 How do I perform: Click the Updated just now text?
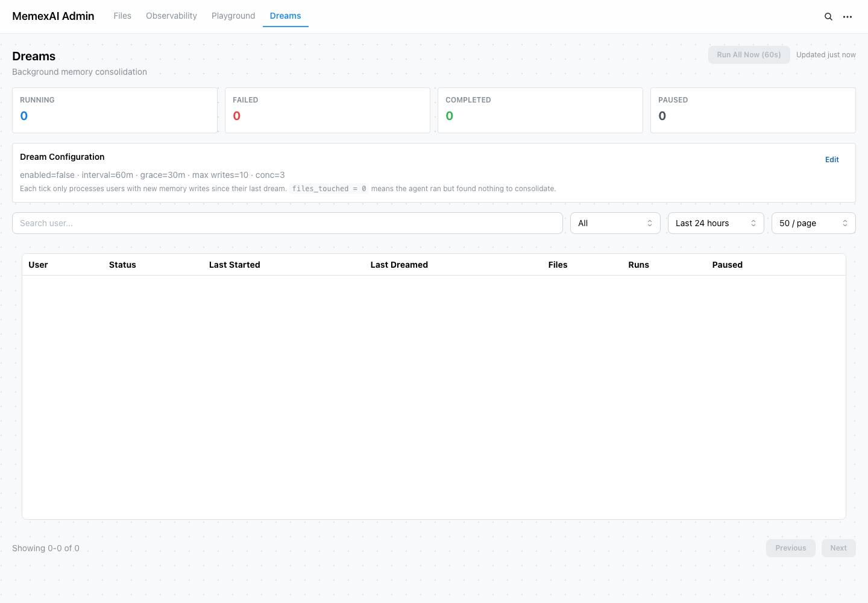pyautogui.click(x=826, y=55)
